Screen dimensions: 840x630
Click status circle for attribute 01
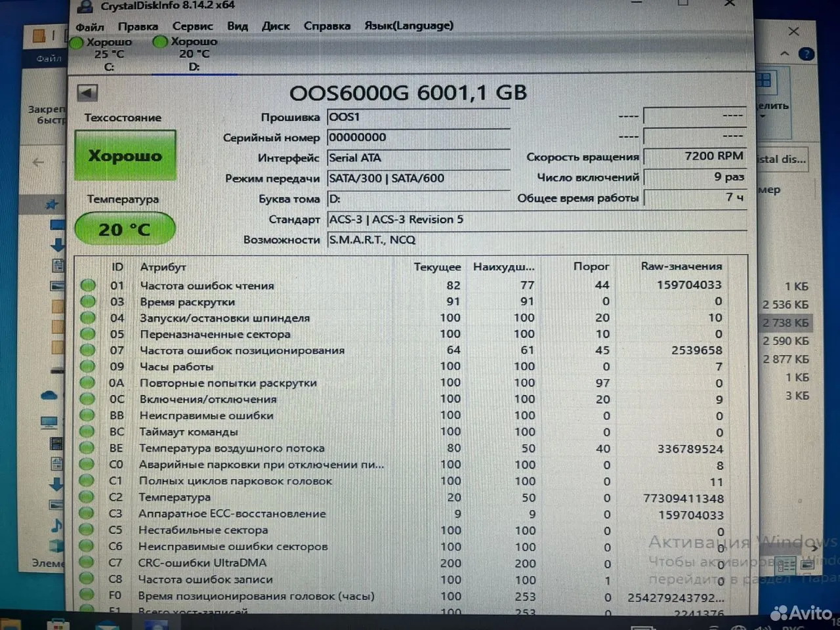click(x=88, y=285)
